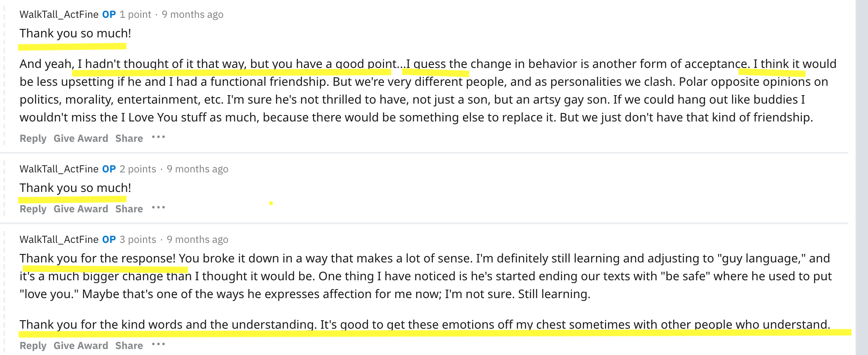Give Award on the first comment
868x355 pixels.
click(x=81, y=138)
